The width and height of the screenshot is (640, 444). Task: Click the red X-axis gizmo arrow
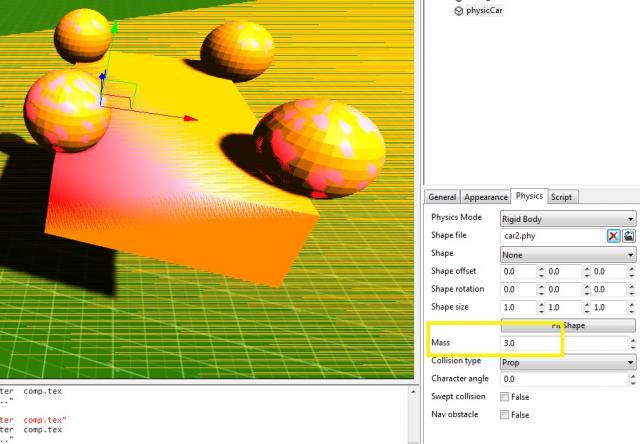point(190,118)
